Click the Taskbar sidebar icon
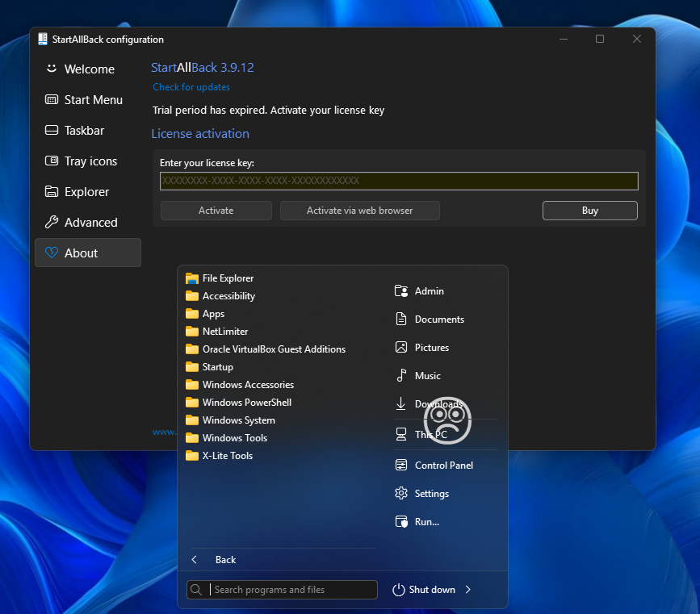This screenshot has width=700, height=614. tap(52, 130)
